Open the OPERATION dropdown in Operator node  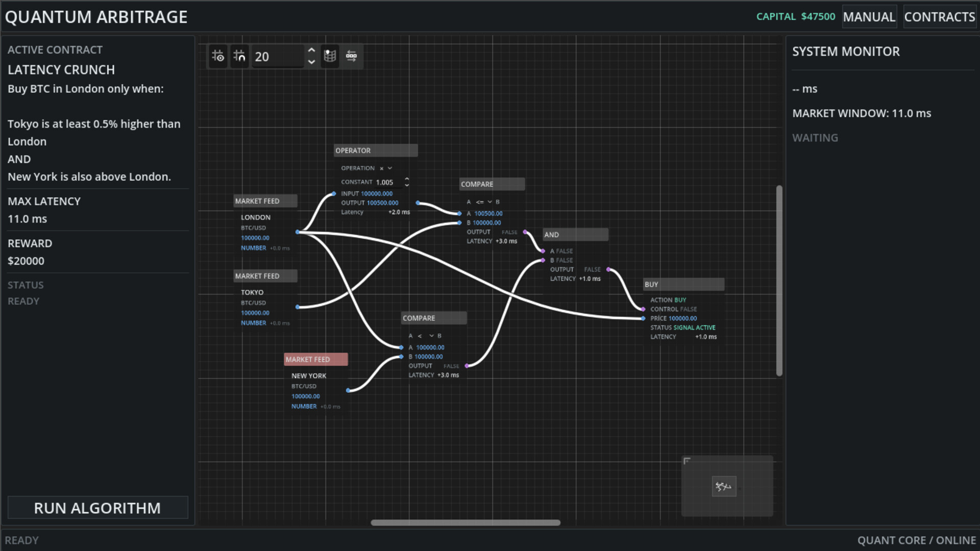385,168
